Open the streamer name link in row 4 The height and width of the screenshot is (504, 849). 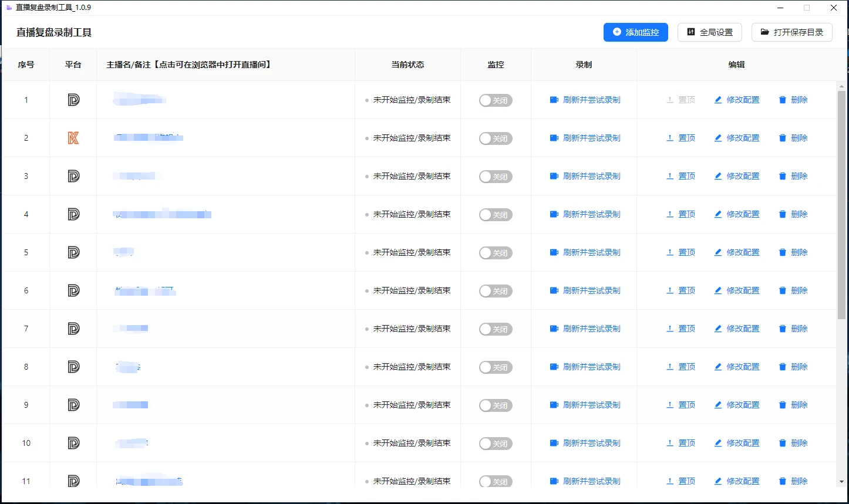162,214
